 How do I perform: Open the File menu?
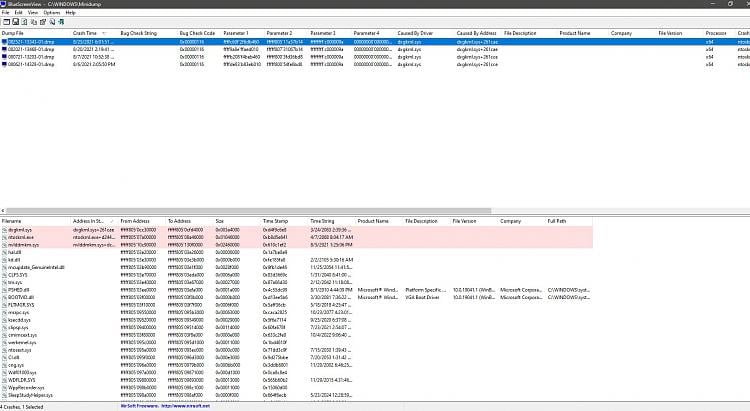5,12
